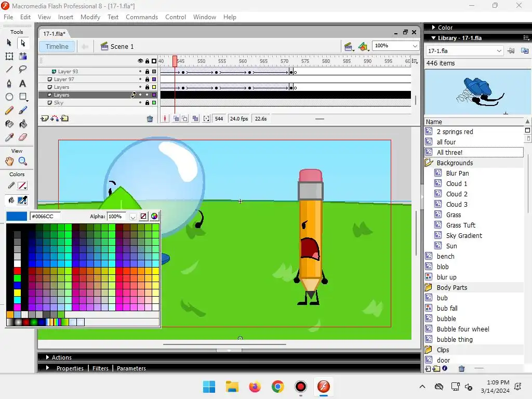Open Firefox from the taskbar
This screenshot has width=532, height=399.
click(x=255, y=387)
